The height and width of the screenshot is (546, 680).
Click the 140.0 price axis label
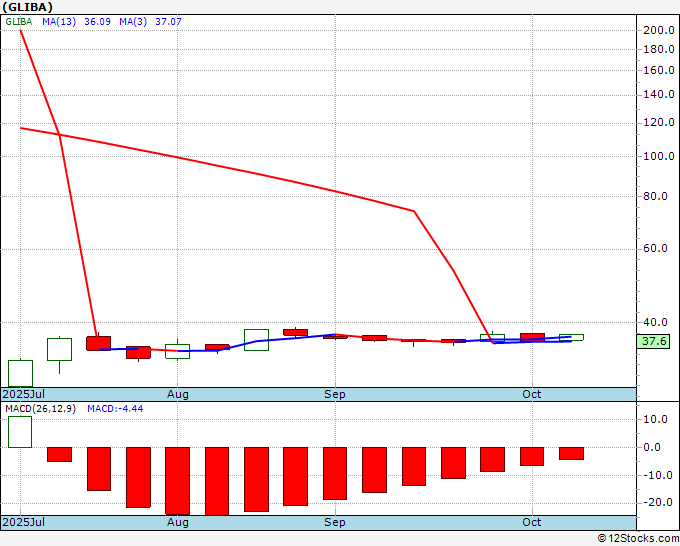point(659,95)
